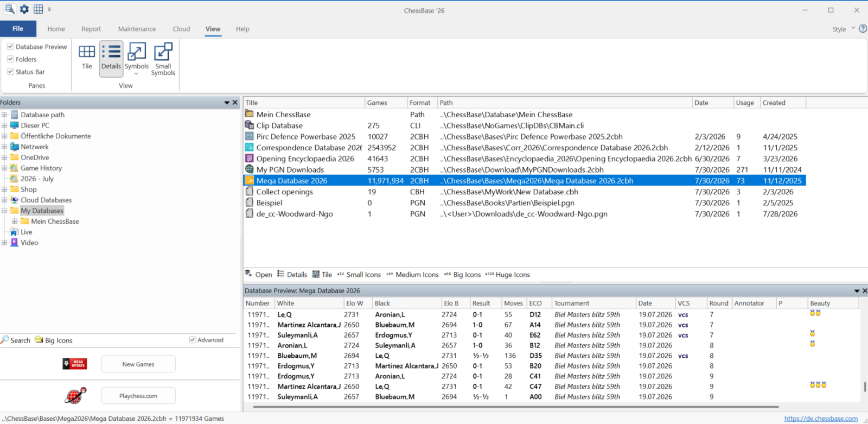Switch to the Cloud ribbon tab
Screen dimensions: 868x424
pyautogui.click(x=181, y=29)
